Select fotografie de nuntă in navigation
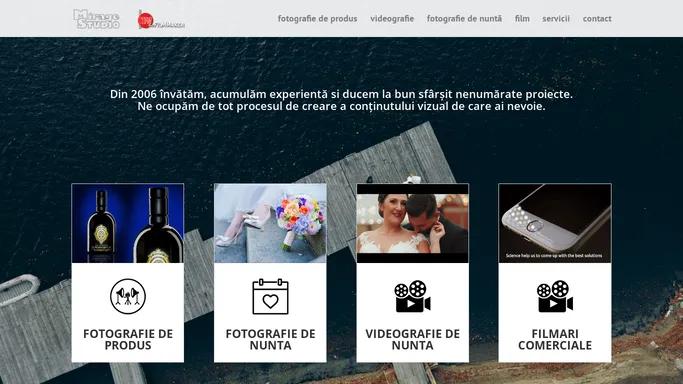 (x=464, y=19)
